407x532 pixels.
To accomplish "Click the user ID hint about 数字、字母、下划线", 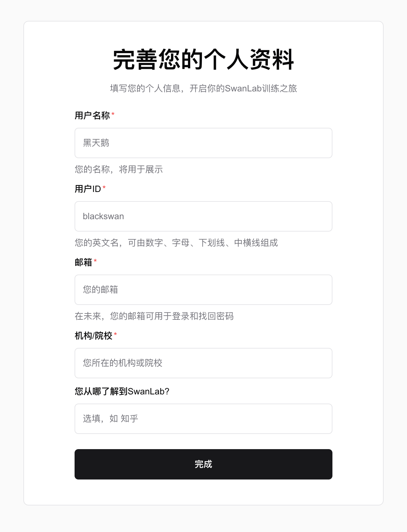I will pos(176,243).
